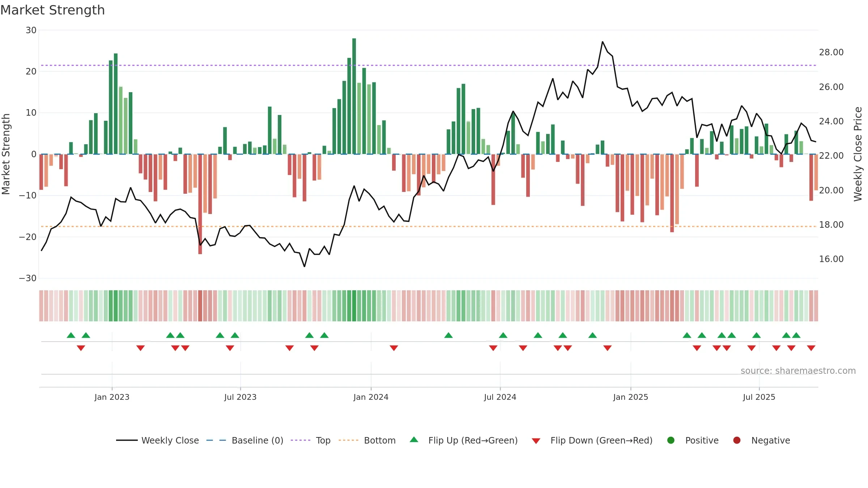The image size is (868, 488).
Task: Click the Jan 2025 axis label
Action: [x=631, y=397]
